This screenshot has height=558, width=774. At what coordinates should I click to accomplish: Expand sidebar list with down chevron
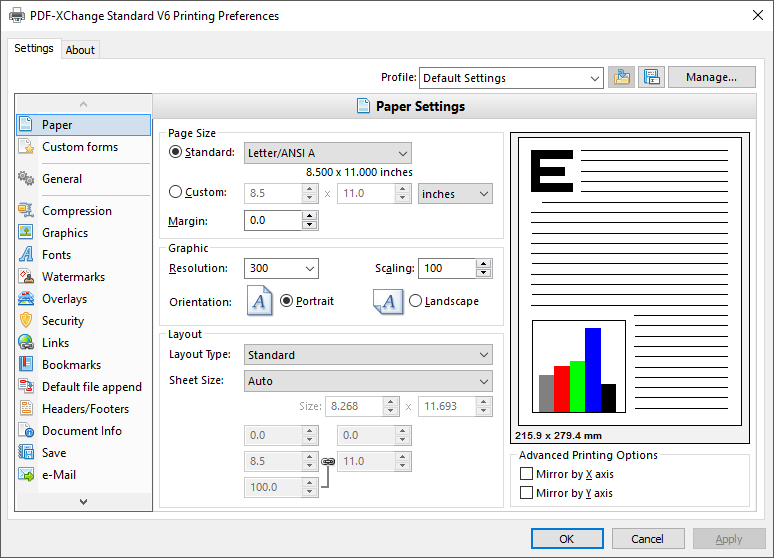pyautogui.click(x=83, y=501)
